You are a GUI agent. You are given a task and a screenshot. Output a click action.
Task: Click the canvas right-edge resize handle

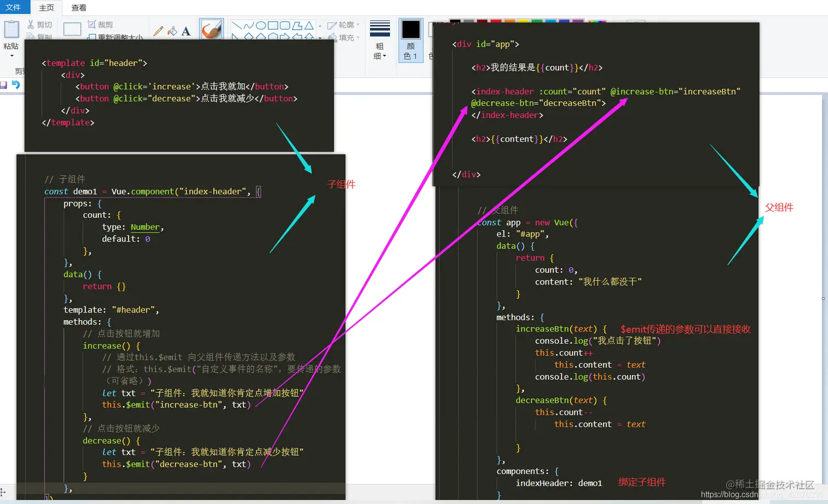823,298
